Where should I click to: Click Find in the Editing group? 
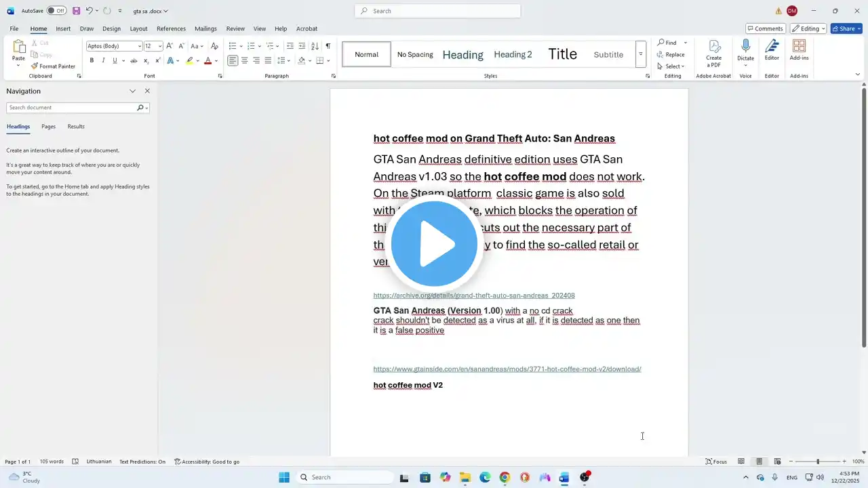667,43
